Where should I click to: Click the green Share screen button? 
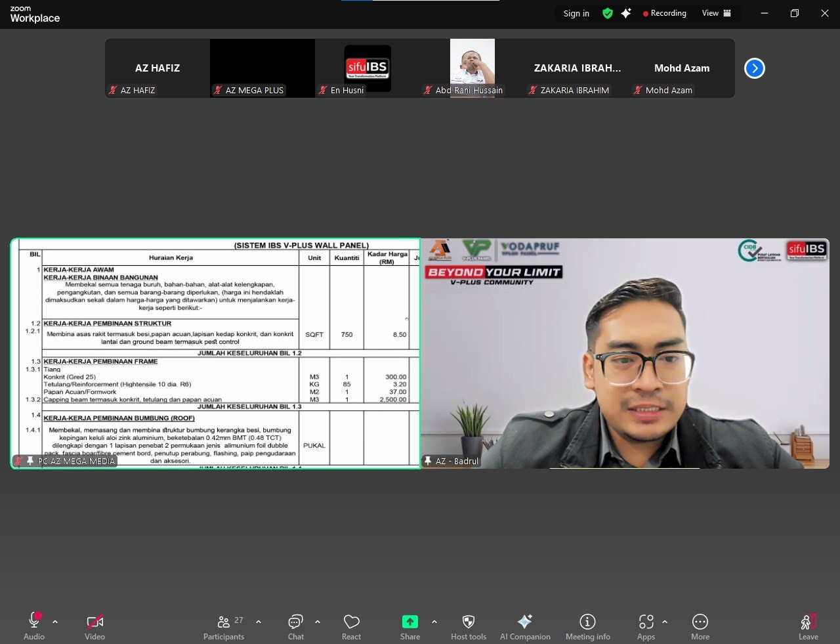410,626
